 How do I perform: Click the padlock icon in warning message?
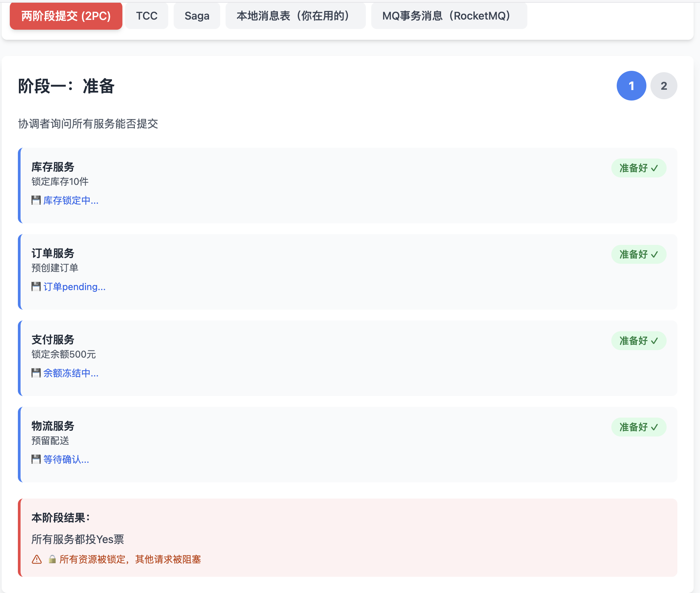pos(52,559)
